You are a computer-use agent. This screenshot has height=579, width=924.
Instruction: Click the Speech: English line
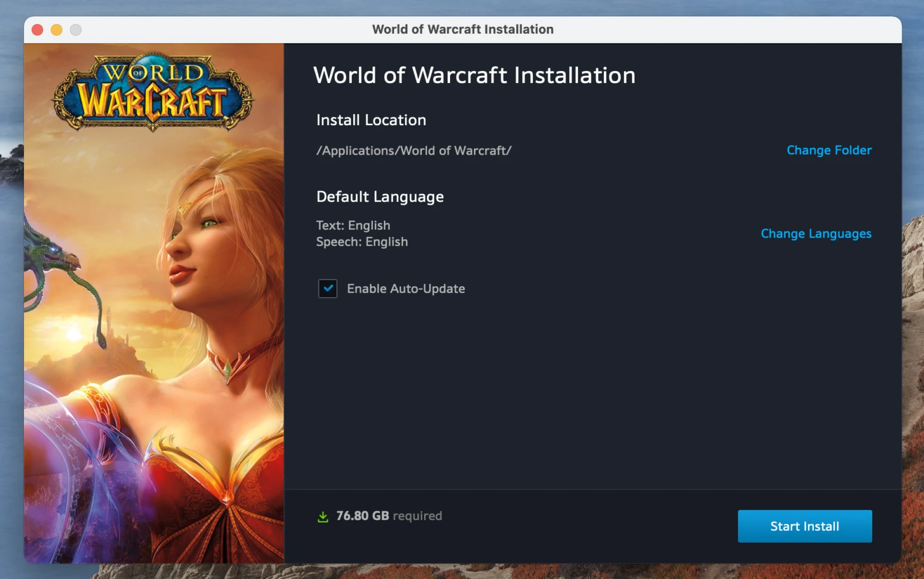pos(362,242)
